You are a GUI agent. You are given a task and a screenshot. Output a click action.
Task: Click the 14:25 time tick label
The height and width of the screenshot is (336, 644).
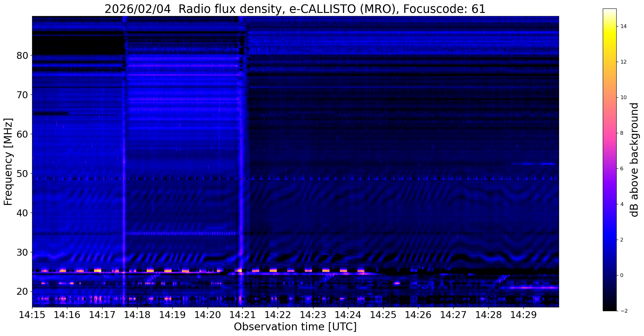383,315
